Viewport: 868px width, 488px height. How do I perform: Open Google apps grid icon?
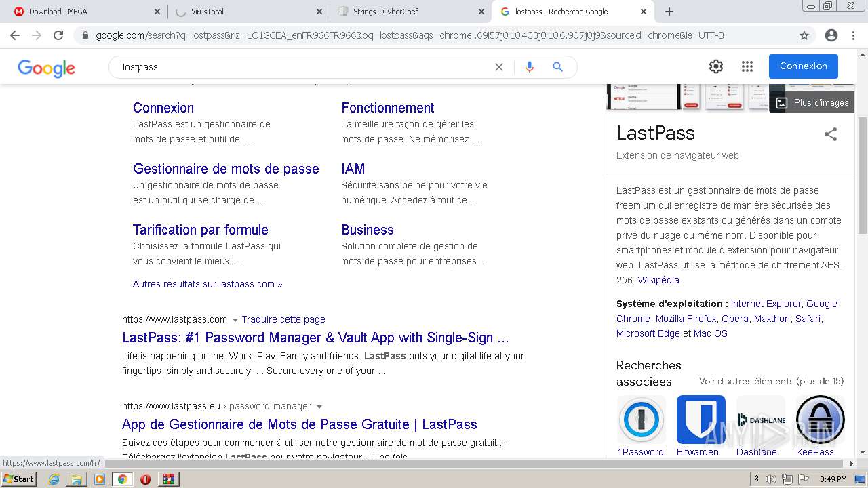747,66
